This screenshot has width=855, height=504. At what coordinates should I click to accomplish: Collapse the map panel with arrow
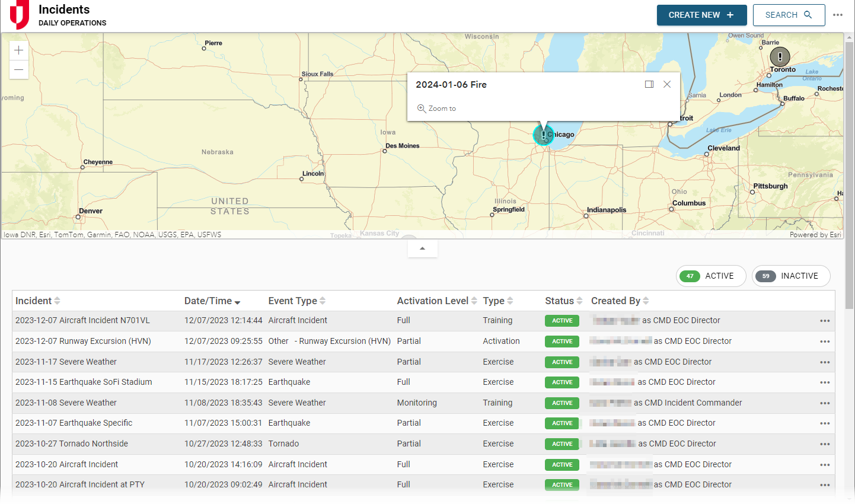[x=422, y=248]
